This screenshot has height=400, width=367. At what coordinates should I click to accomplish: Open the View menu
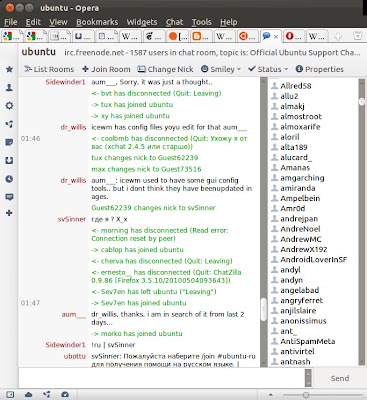click(58, 22)
